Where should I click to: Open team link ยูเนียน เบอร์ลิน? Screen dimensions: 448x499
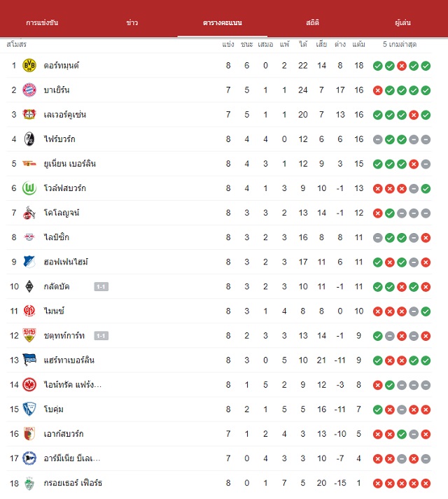click(x=70, y=164)
